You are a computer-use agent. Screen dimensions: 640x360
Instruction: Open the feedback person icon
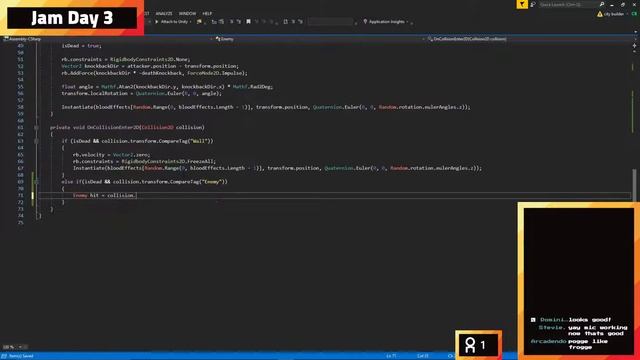[x=533, y=4]
